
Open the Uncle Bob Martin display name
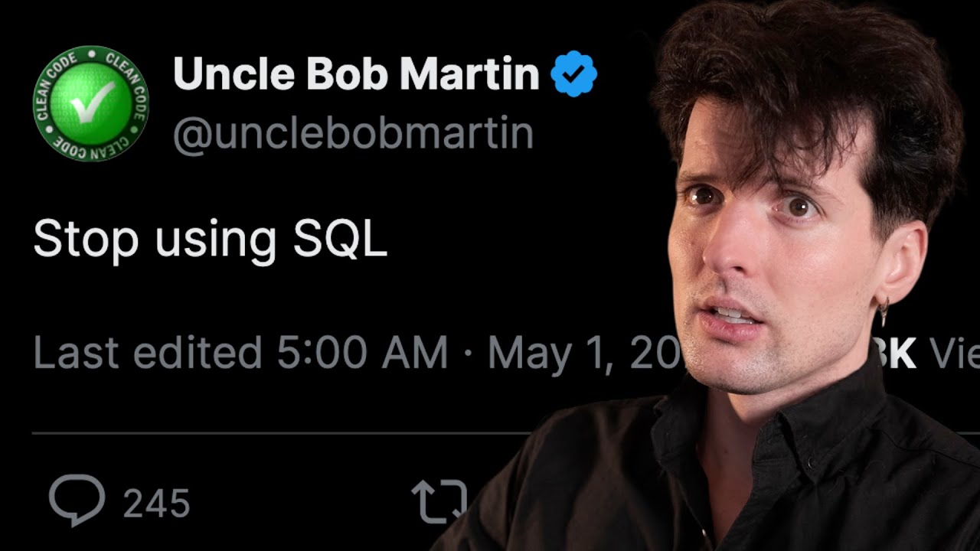[356, 74]
